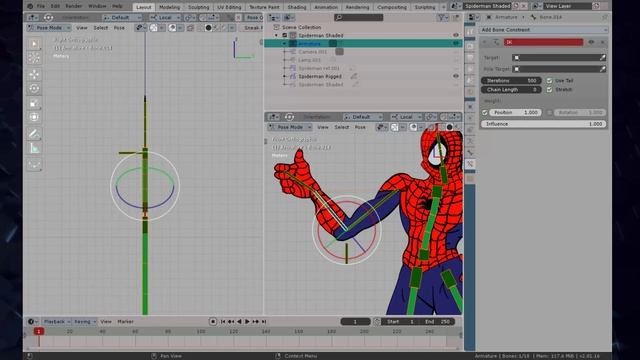Jump to previous keyframe
The height and width of the screenshot is (360, 640).
pos(231,322)
